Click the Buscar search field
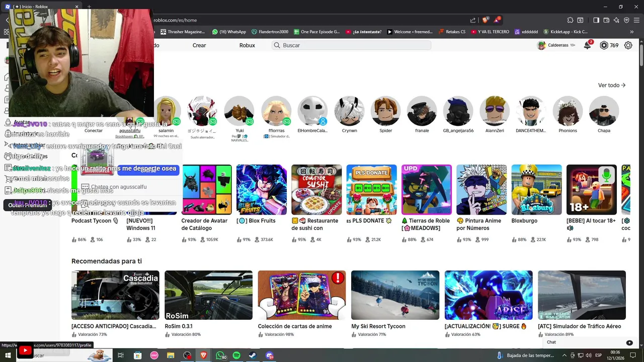Viewport: 644px width, 362px height. (351, 45)
